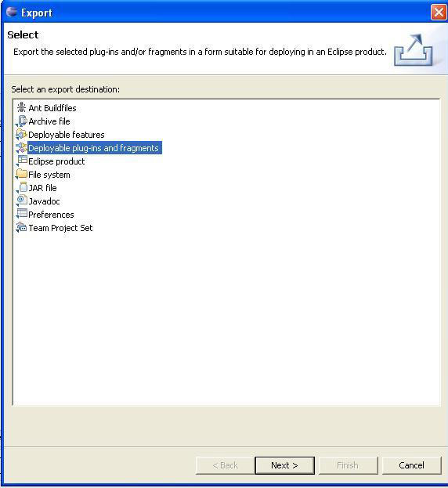
Task: Click the Eclipse icon in title bar
Action: [x=12, y=12]
